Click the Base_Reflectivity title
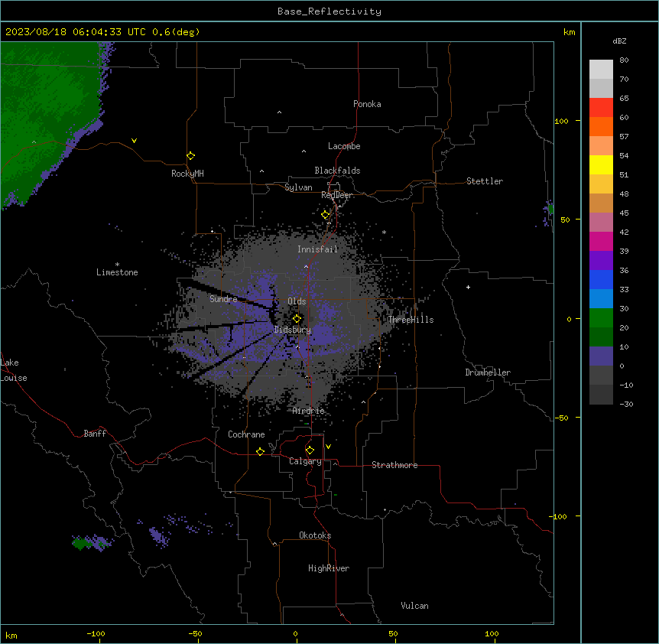 click(329, 11)
